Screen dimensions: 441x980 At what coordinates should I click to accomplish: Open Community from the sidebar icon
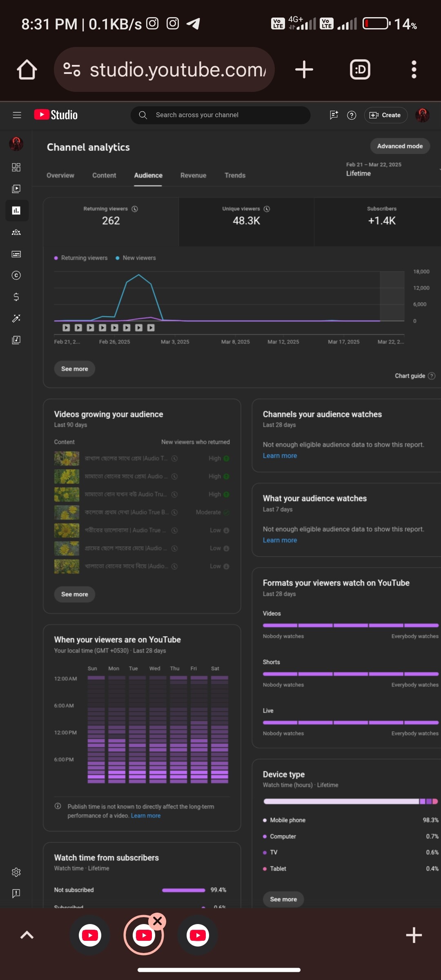[16, 232]
